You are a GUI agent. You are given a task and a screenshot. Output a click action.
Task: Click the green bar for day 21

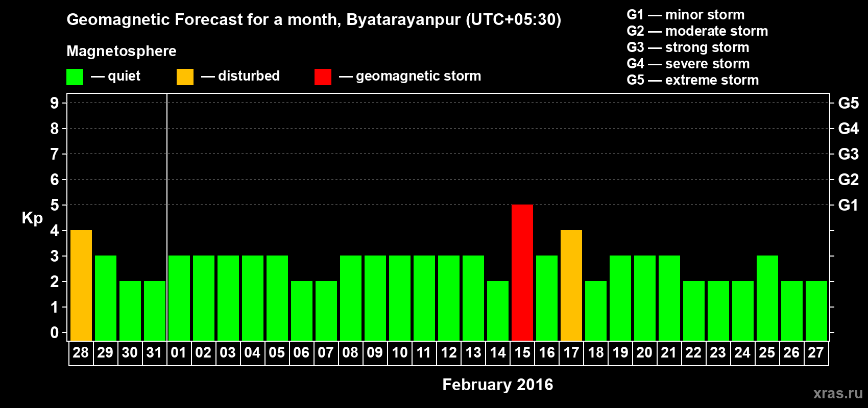tap(669, 298)
